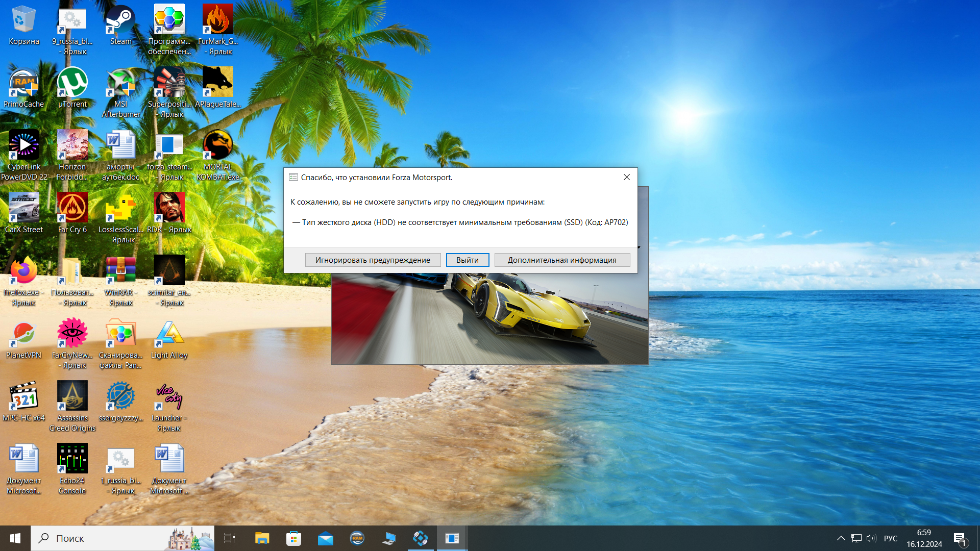
Task: Select the Light Alloy player icon
Action: pos(169,334)
